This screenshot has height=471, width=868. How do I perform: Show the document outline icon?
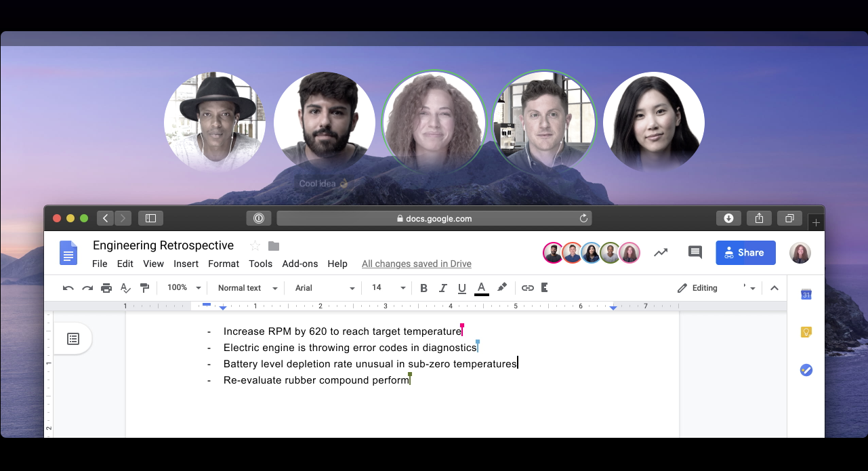[x=73, y=338]
